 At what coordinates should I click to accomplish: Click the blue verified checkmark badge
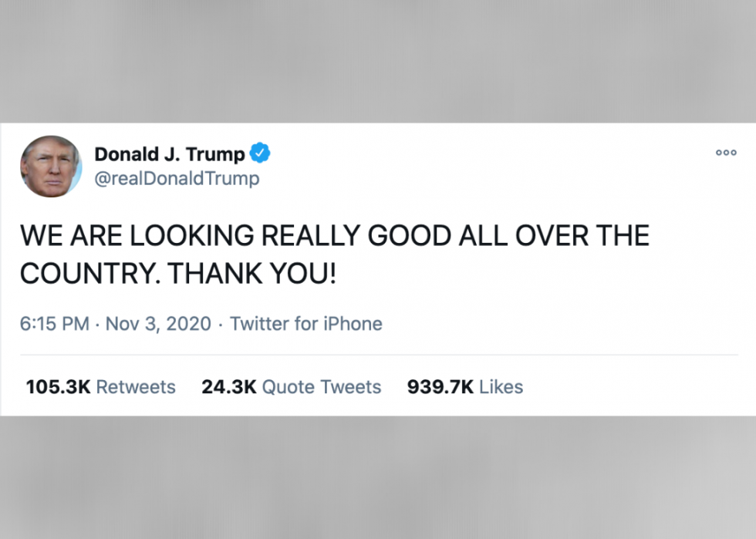pyautogui.click(x=261, y=154)
